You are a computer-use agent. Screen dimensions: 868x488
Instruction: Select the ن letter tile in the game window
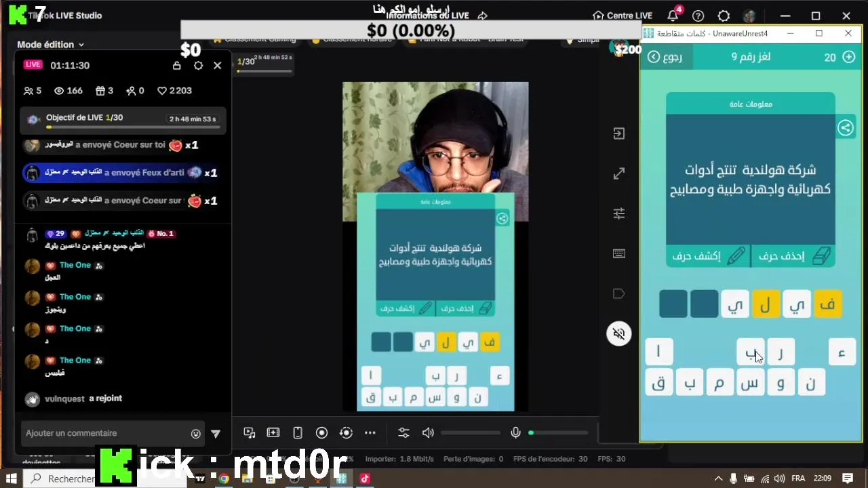click(x=811, y=384)
